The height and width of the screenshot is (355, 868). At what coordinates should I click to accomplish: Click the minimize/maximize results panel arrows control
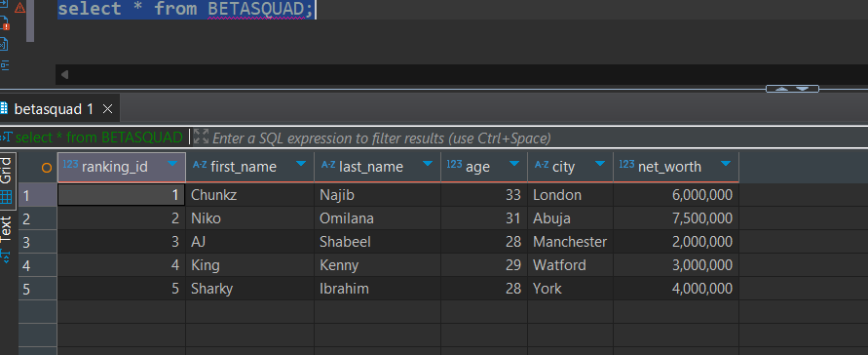792,89
